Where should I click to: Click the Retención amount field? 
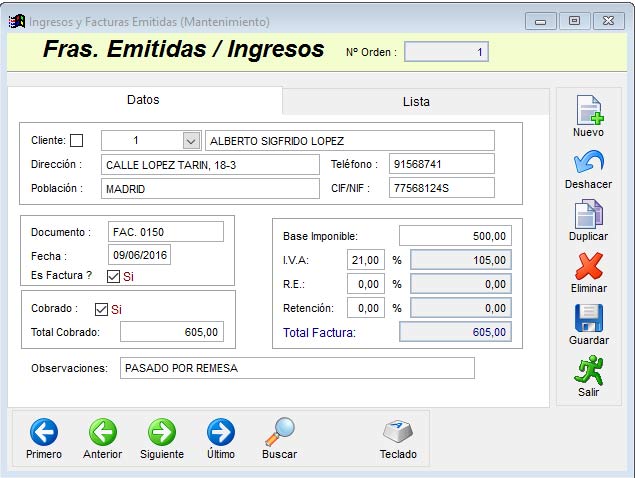(461, 308)
